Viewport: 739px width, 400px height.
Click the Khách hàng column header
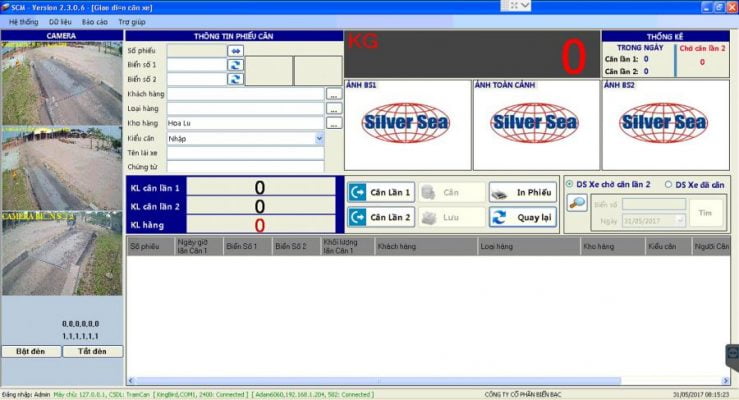426,246
